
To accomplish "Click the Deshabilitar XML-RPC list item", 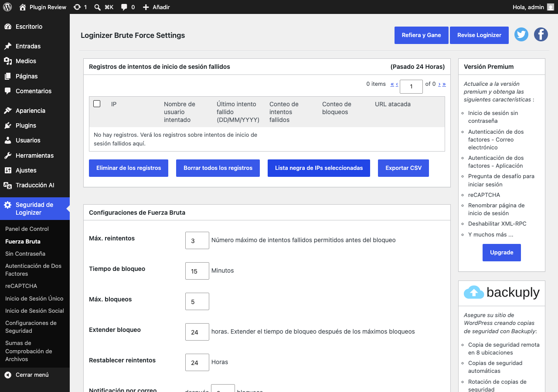I will (x=497, y=223).
